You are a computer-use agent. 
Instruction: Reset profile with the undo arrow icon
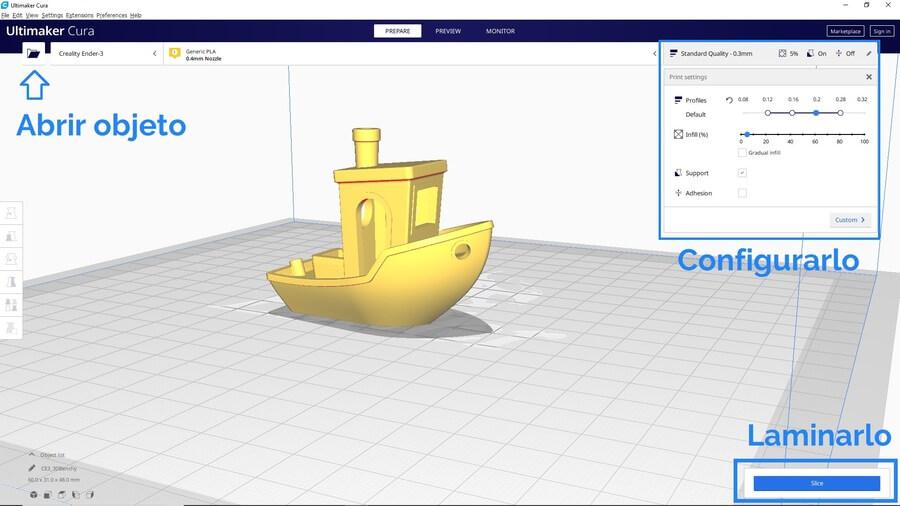(729, 100)
